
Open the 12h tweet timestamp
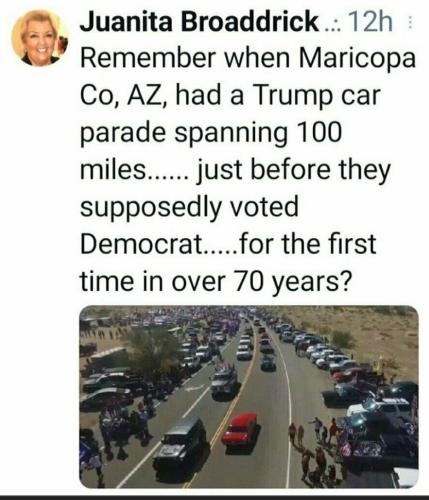point(372,22)
